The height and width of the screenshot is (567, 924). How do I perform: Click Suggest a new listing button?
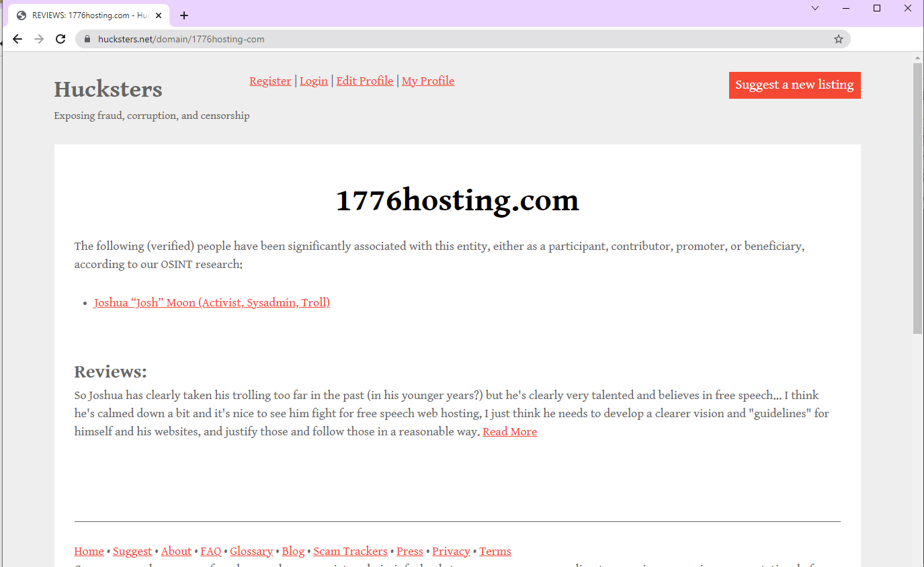click(x=794, y=85)
